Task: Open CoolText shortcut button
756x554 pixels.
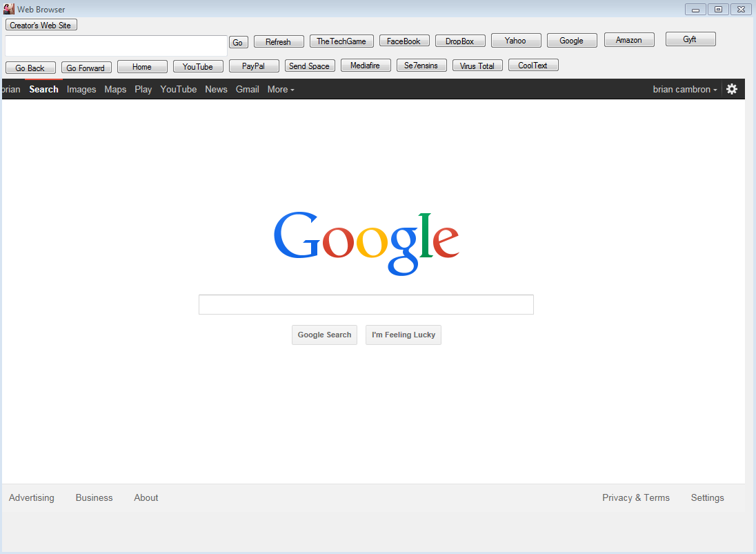Action: coord(533,66)
